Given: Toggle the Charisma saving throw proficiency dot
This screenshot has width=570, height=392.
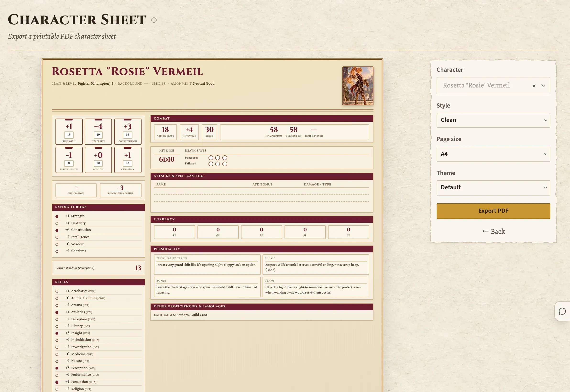Looking at the screenshot, I should pos(57,251).
